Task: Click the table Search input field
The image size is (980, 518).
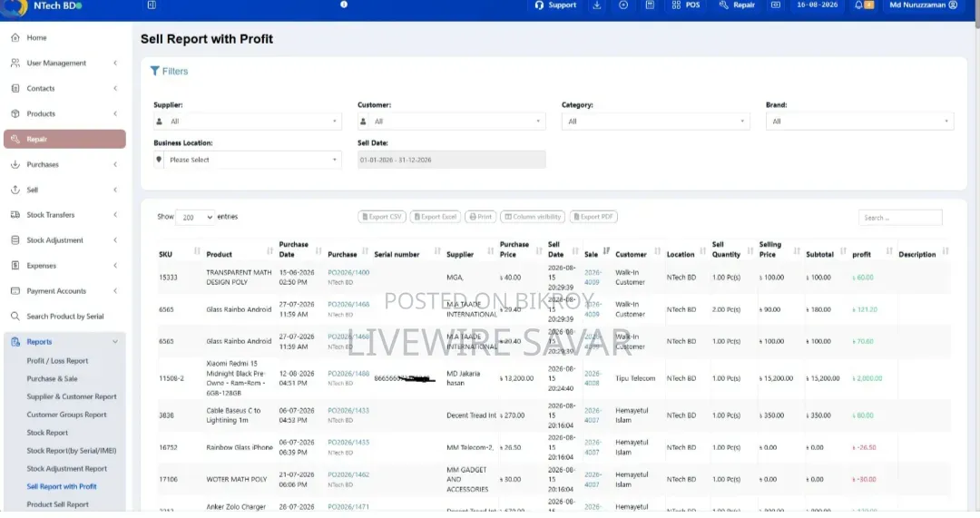Action: tap(900, 218)
